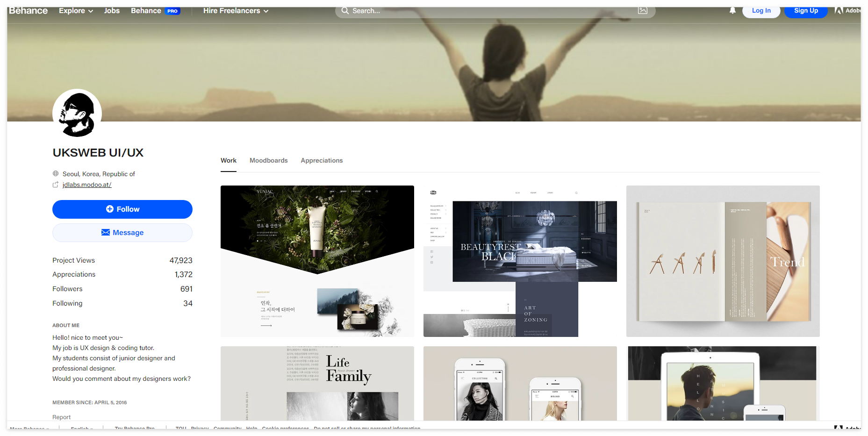
Task: Open the phone mockups project thumbnail
Action: point(520,383)
